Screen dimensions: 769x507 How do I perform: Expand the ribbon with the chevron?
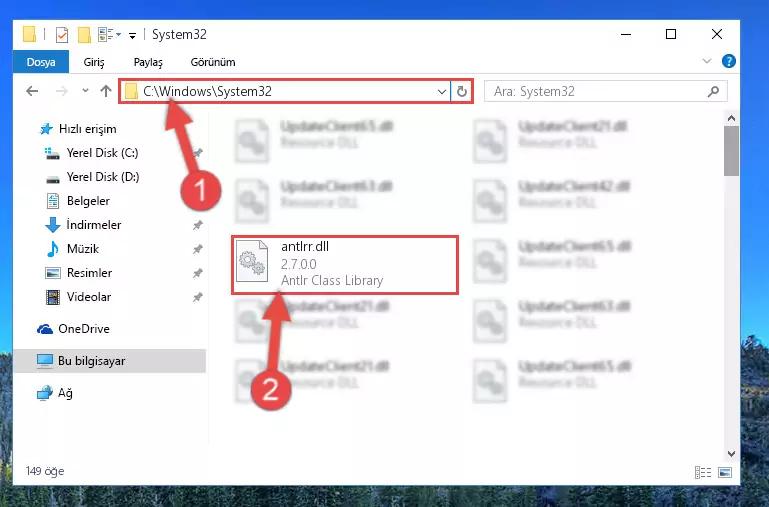pyautogui.click(x=707, y=61)
